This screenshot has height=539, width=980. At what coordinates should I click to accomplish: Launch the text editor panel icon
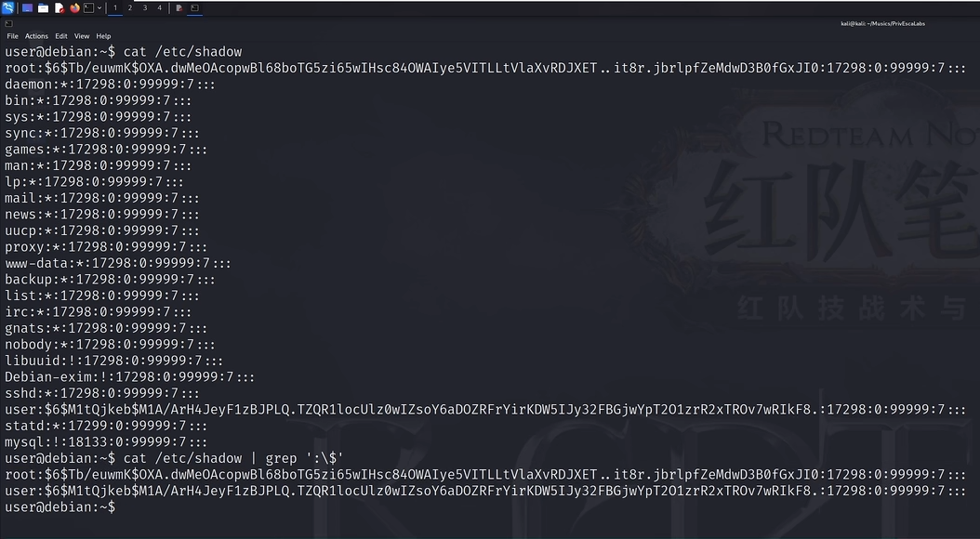(x=60, y=8)
